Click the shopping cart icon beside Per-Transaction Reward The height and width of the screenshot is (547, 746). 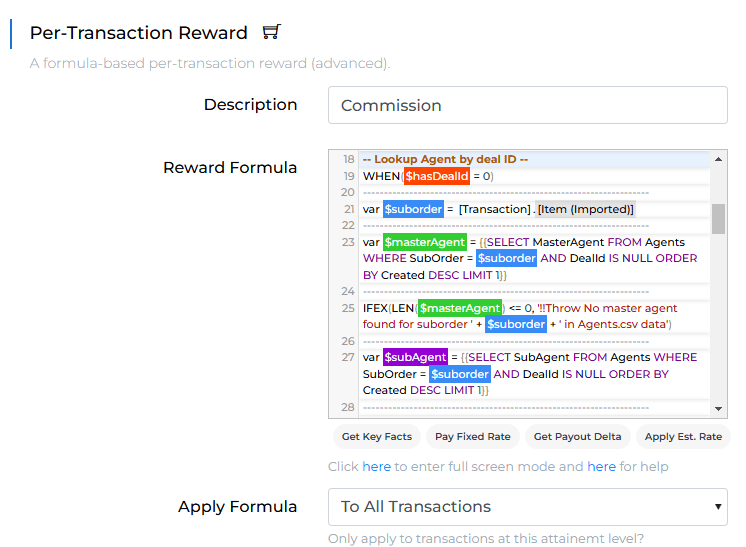coord(271,32)
